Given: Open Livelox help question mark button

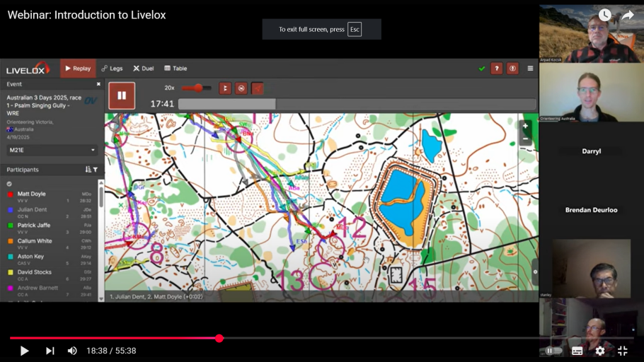Looking at the screenshot, I should (x=497, y=69).
